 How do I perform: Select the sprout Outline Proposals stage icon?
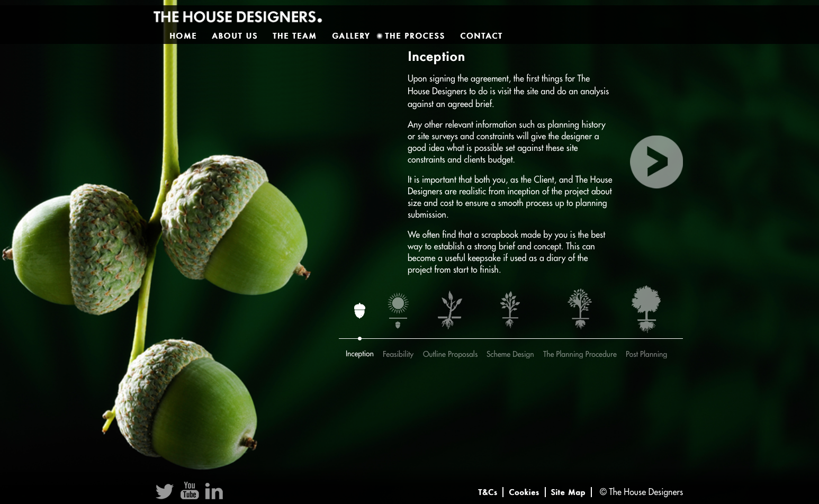coord(450,310)
